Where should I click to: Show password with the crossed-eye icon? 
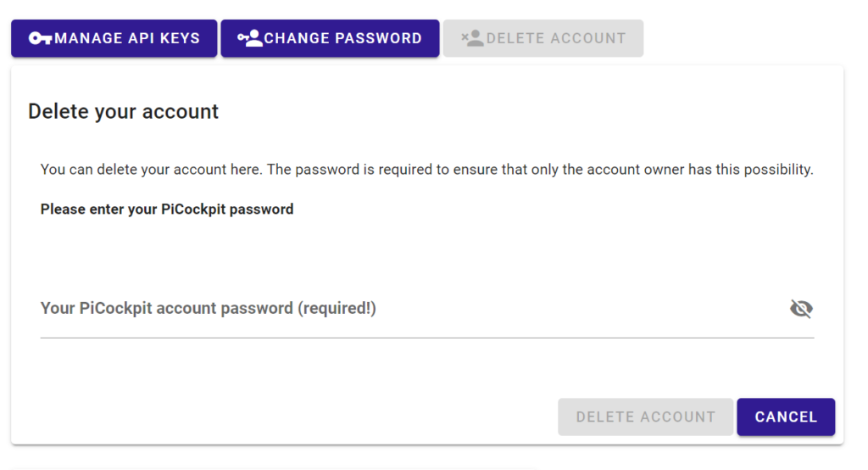[801, 308]
